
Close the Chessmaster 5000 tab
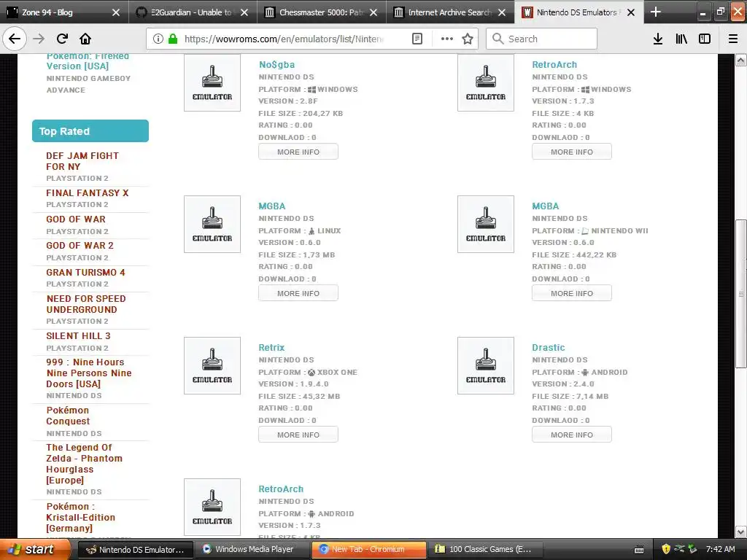coord(373,12)
